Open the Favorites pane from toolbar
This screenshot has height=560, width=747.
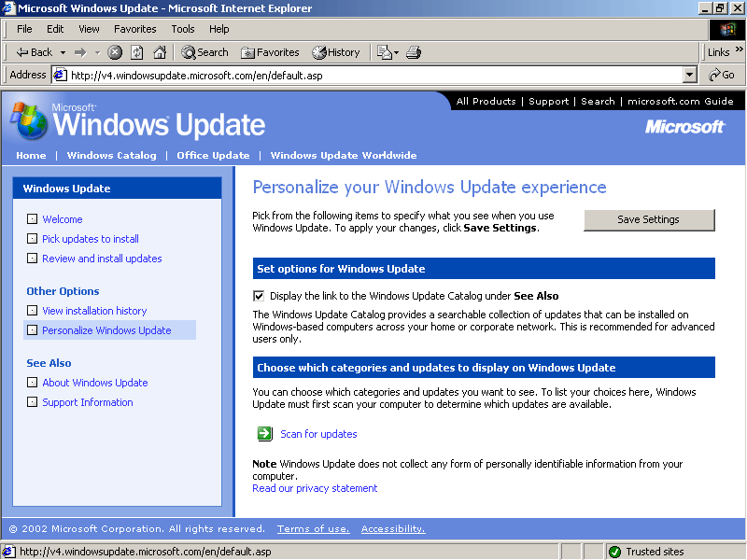(270, 52)
